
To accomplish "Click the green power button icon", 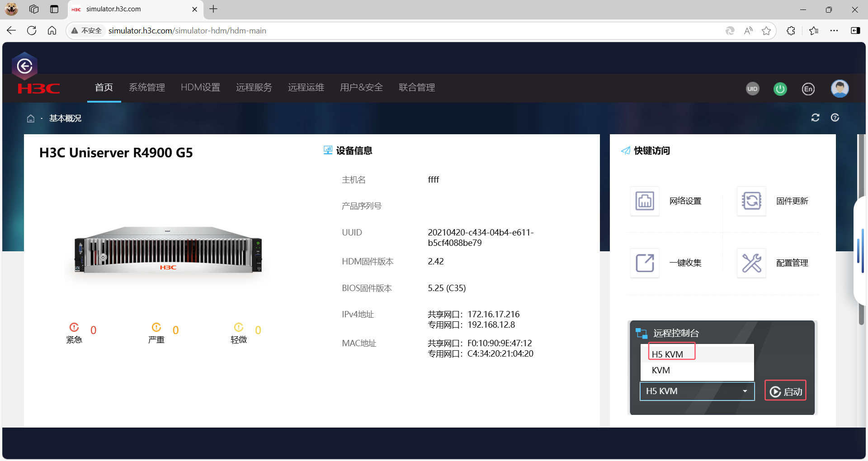I will click(780, 89).
